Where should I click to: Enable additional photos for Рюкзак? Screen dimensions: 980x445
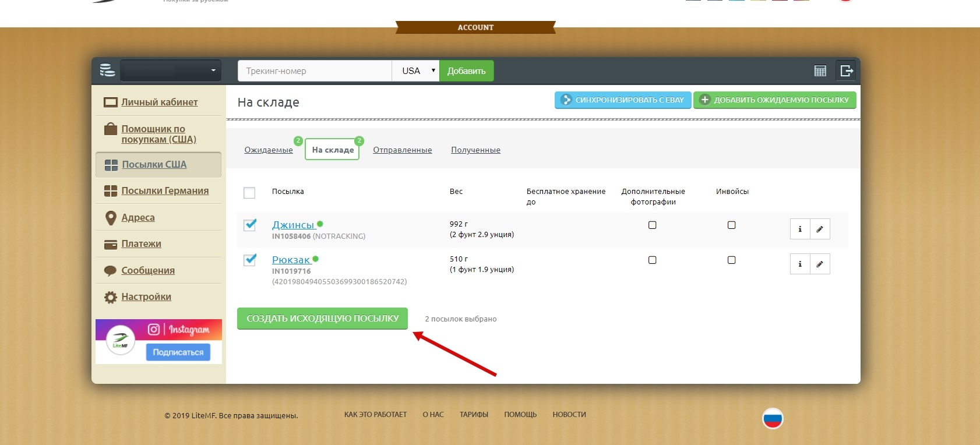pos(653,260)
